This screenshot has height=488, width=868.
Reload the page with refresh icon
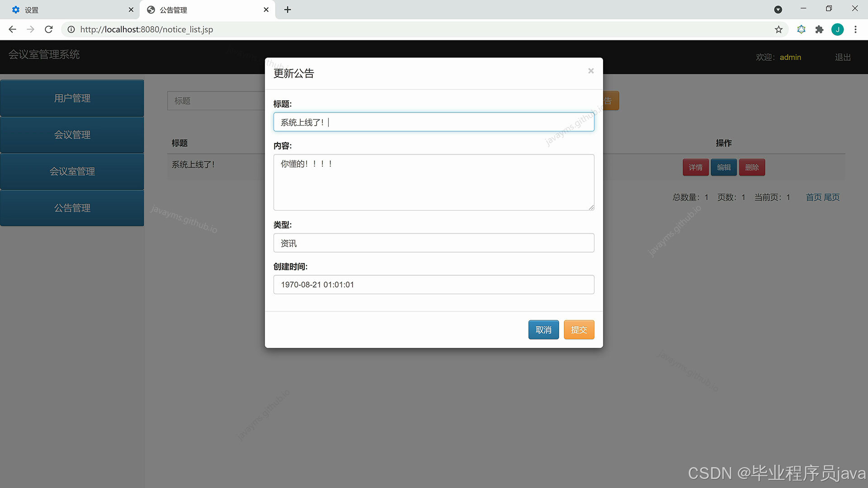pyautogui.click(x=49, y=29)
